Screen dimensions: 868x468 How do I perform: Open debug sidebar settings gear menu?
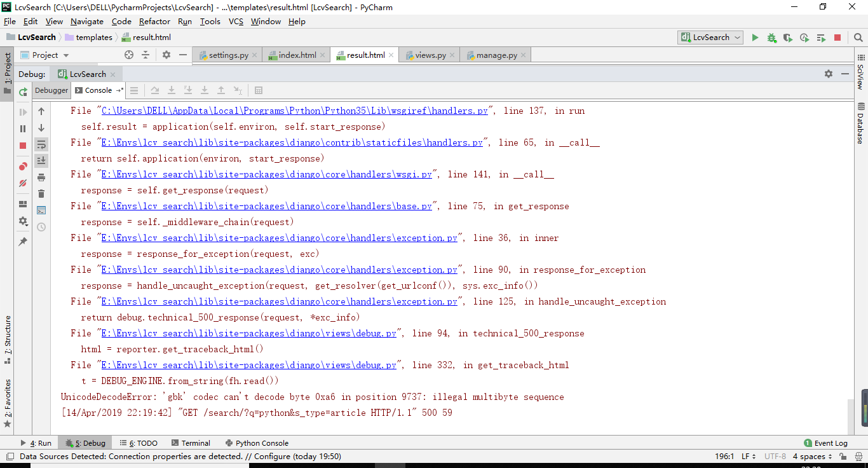click(x=24, y=221)
